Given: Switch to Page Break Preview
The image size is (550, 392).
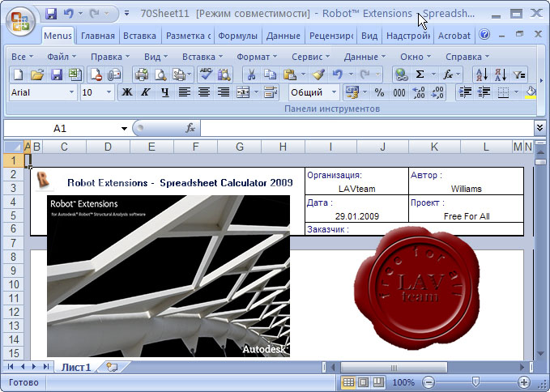Looking at the screenshot, I should coord(378,382).
